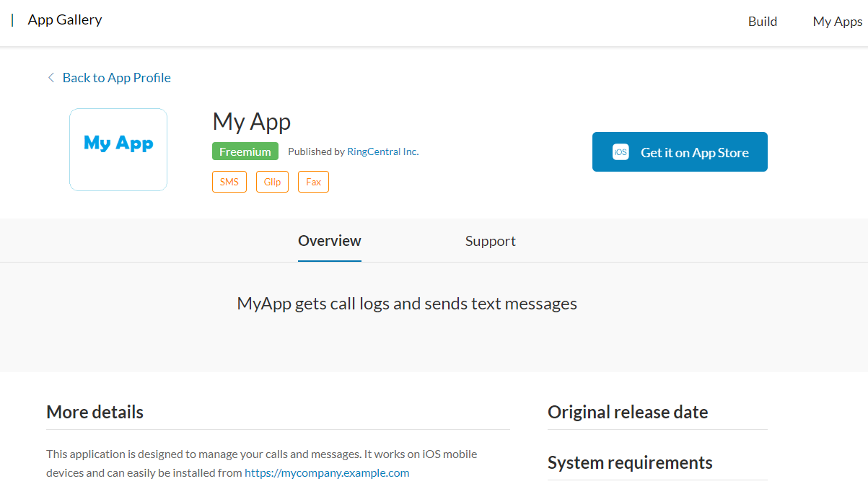Select the Fax tag

point(313,182)
